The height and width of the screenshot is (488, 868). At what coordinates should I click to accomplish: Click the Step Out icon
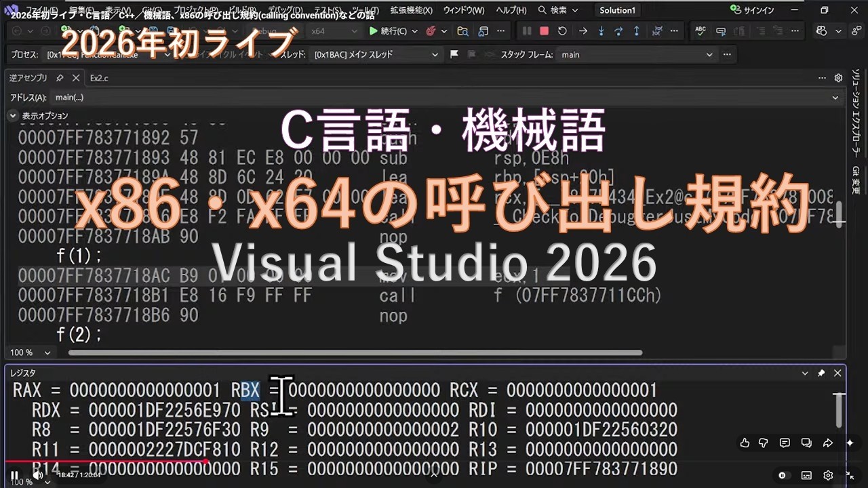pyautogui.click(x=636, y=31)
